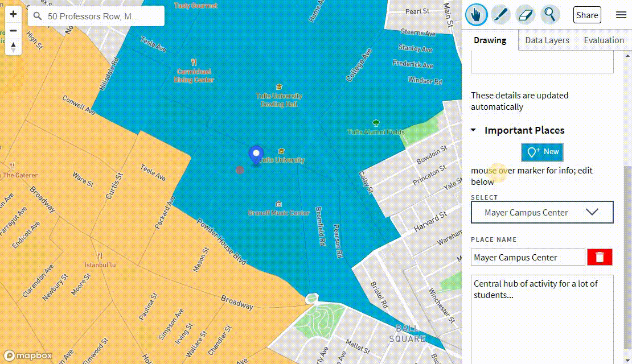The height and width of the screenshot is (364, 632).
Task: Activate the paint brush tool
Action: 501,15
